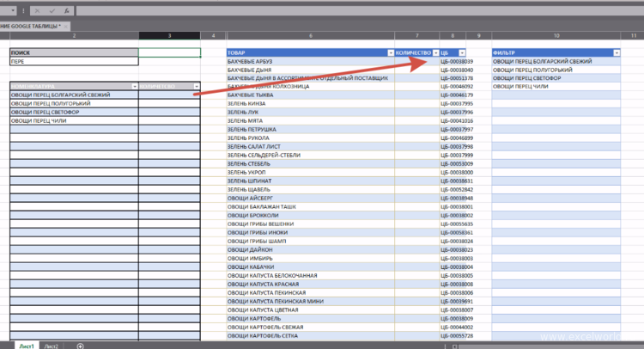Select column header 10

coord(556,36)
